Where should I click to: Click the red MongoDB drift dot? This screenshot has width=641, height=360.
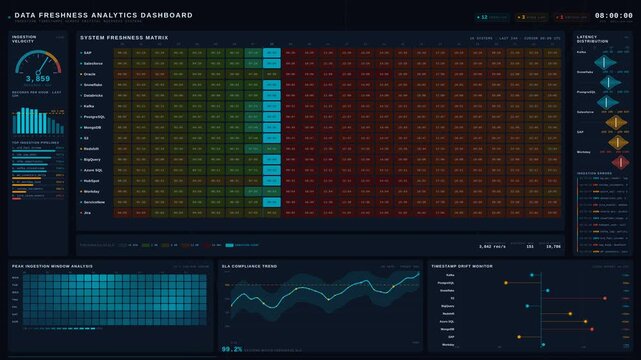592,329
